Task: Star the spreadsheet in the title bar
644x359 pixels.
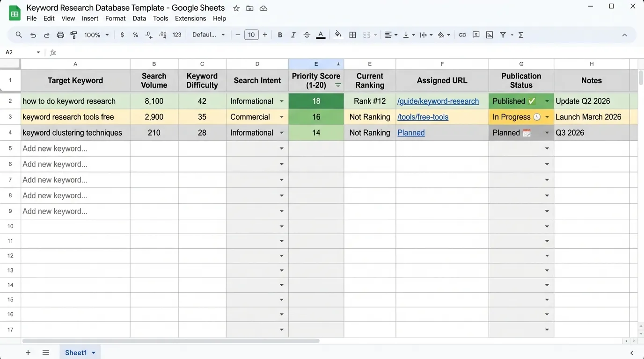Action: point(236,8)
